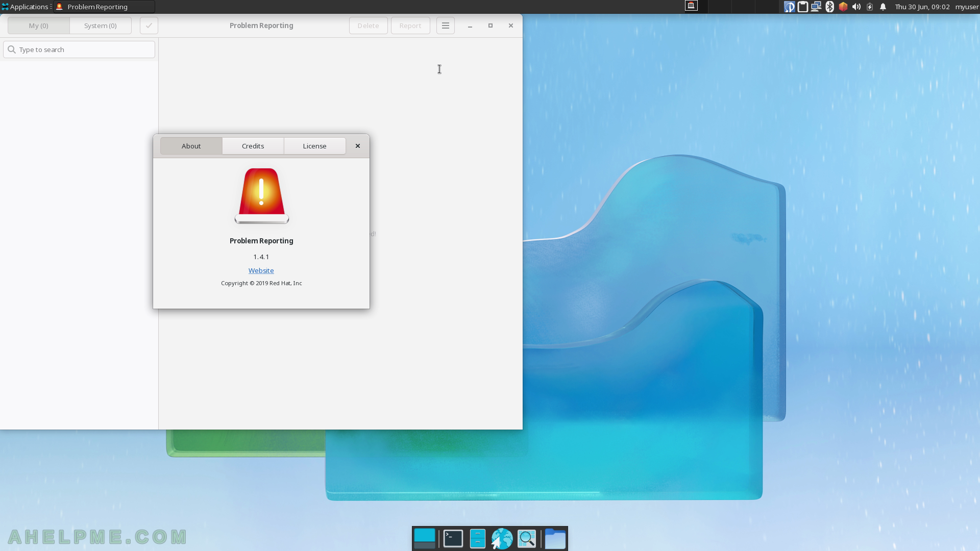Open the notifications bell icon
Screen dimensions: 980x551
click(x=883, y=7)
